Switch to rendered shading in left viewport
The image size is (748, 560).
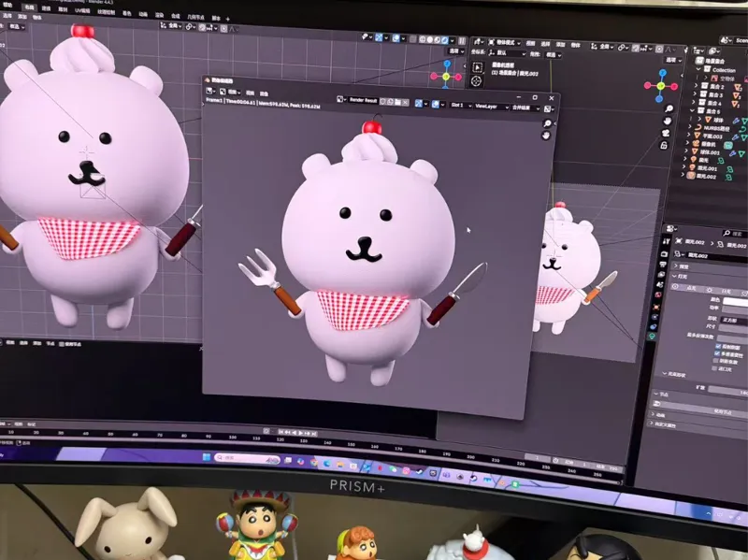[446, 40]
